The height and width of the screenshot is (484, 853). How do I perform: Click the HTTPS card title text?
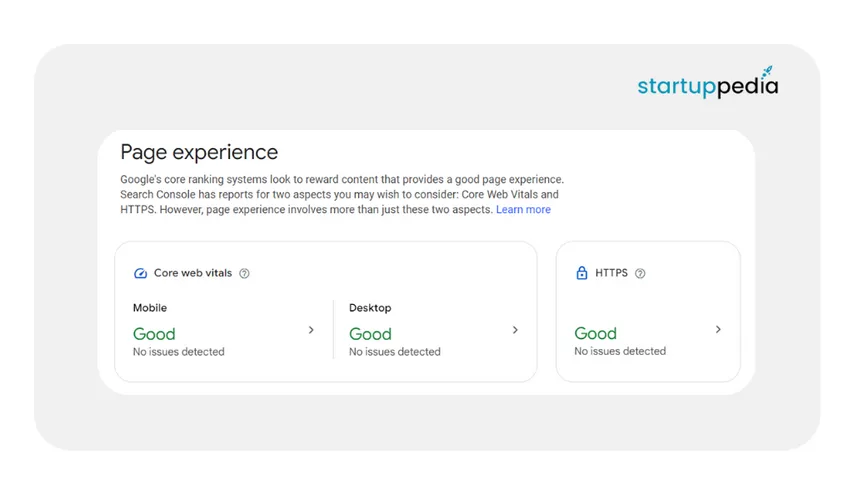[611, 273]
